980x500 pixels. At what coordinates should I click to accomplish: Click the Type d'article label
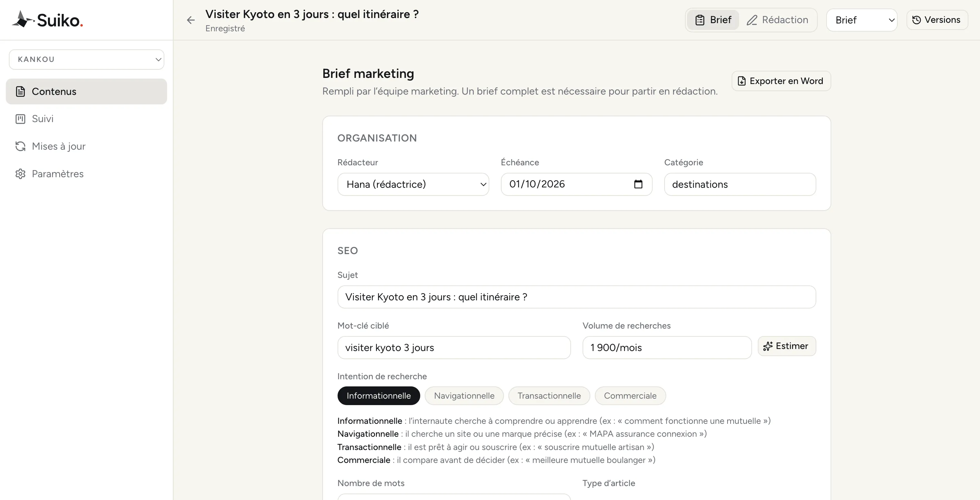(x=609, y=483)
